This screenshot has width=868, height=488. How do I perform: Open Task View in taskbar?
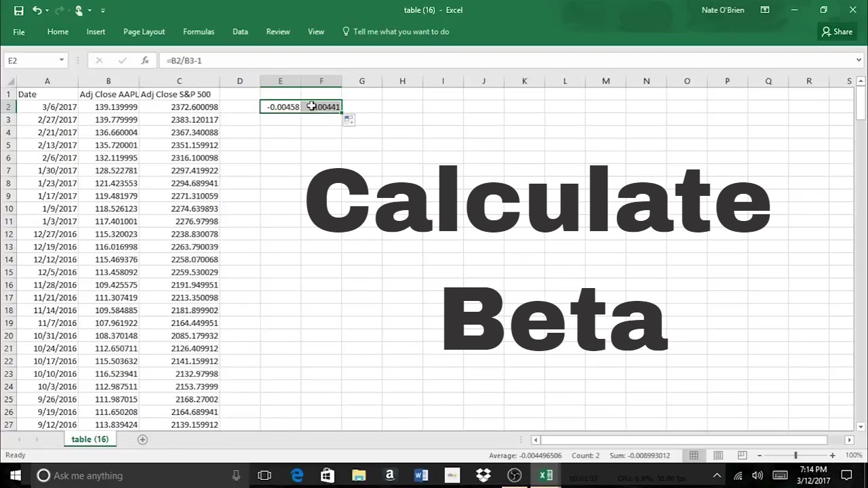(x=264, y=475)
